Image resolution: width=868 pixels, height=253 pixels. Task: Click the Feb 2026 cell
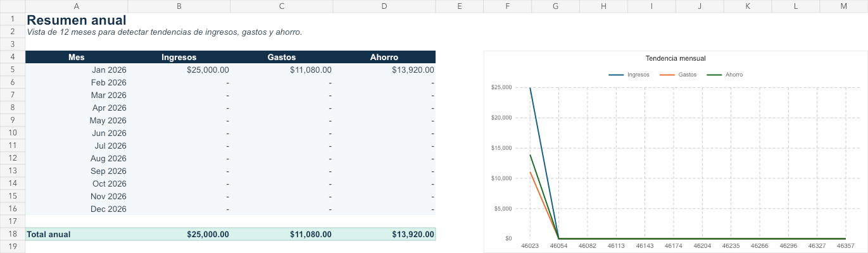(x=77, y=82)
